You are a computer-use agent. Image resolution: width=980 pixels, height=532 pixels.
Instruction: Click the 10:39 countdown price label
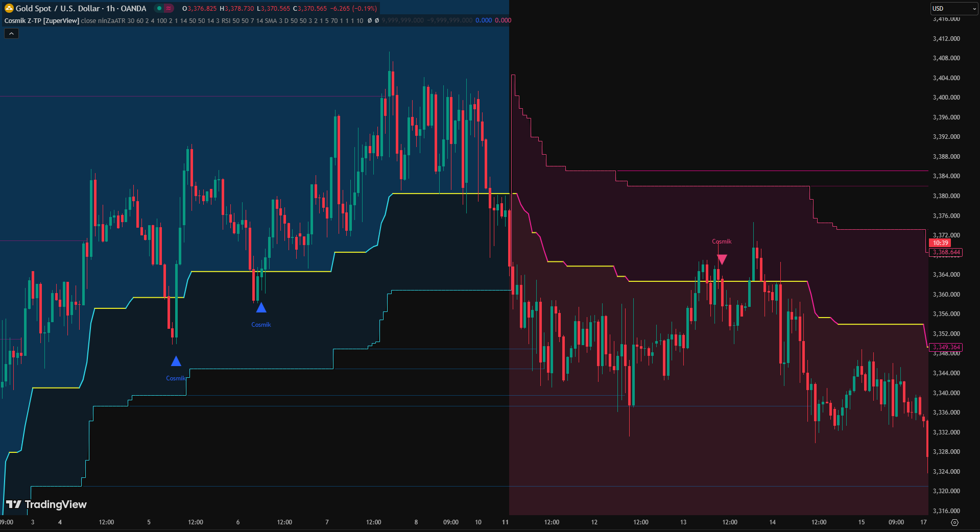pos(940,243)
